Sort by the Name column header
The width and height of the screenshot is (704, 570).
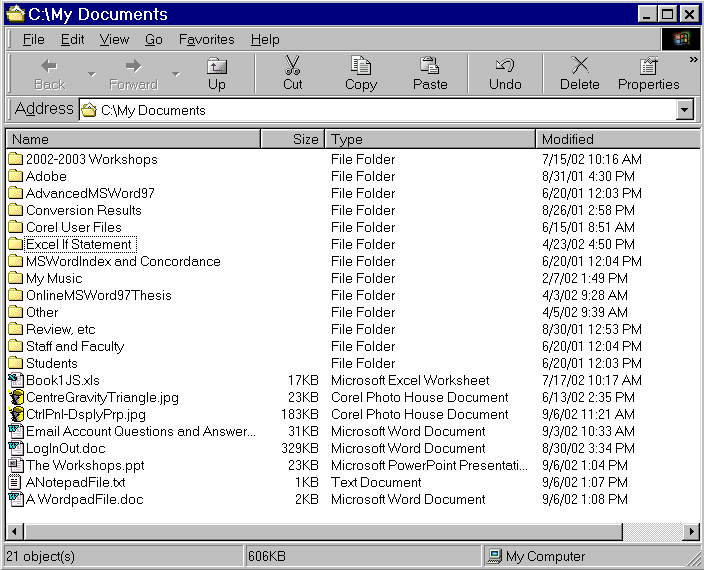pos(133,139)
